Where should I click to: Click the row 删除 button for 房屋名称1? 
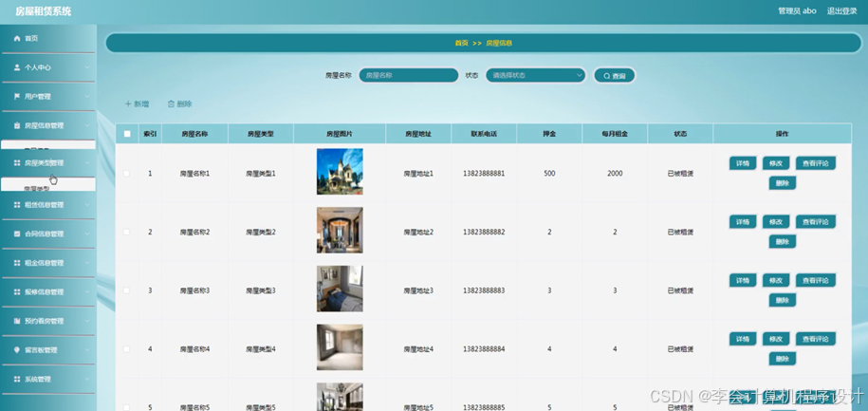click(783, 183)
